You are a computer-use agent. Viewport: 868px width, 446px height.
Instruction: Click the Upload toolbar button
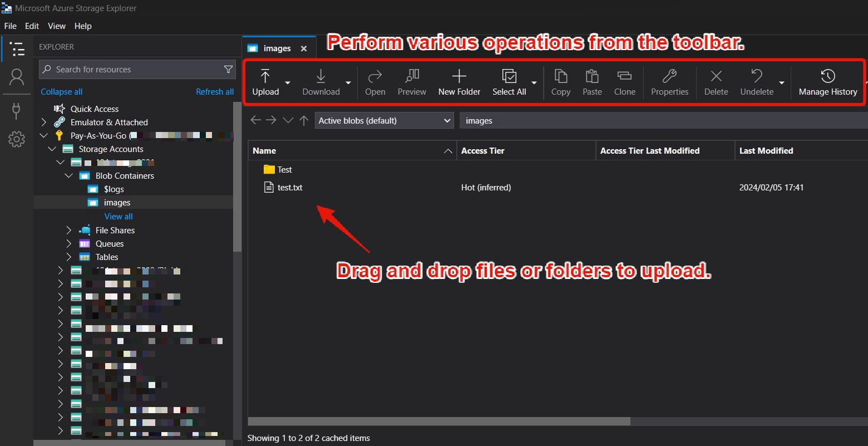pos(265,82)
